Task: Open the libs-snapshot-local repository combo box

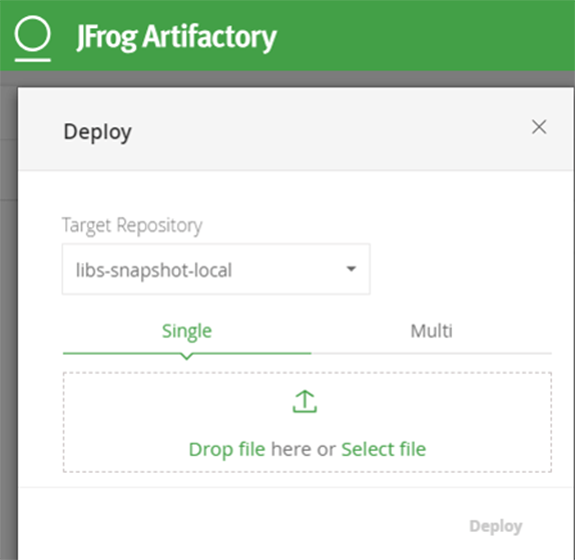Action: point(216,269)
